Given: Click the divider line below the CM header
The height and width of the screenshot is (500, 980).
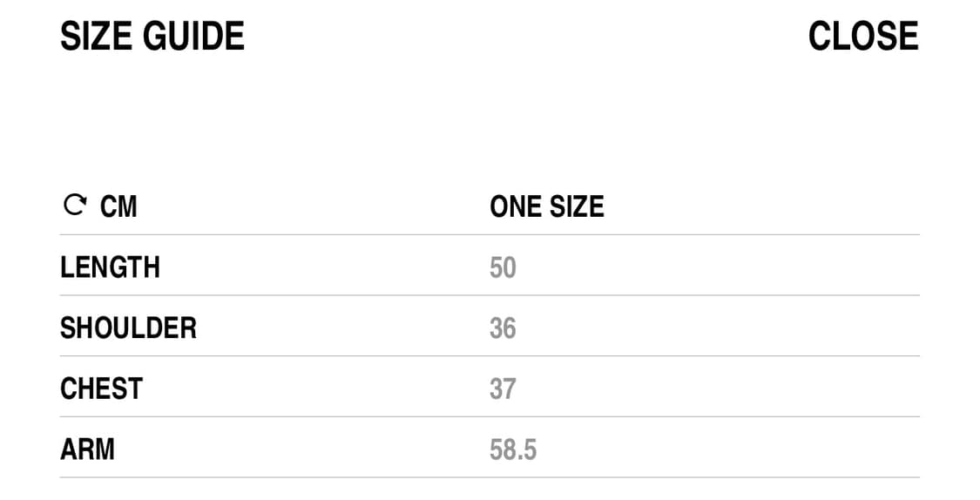Looking at the screenshot, I should [x=490, y=234].
